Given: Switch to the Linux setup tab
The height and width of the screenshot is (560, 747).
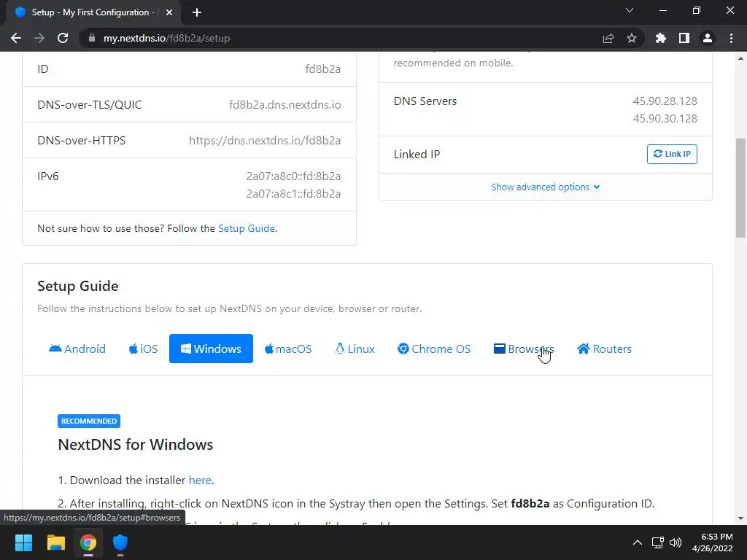Looking at the screenshot, I should [355, 349].
